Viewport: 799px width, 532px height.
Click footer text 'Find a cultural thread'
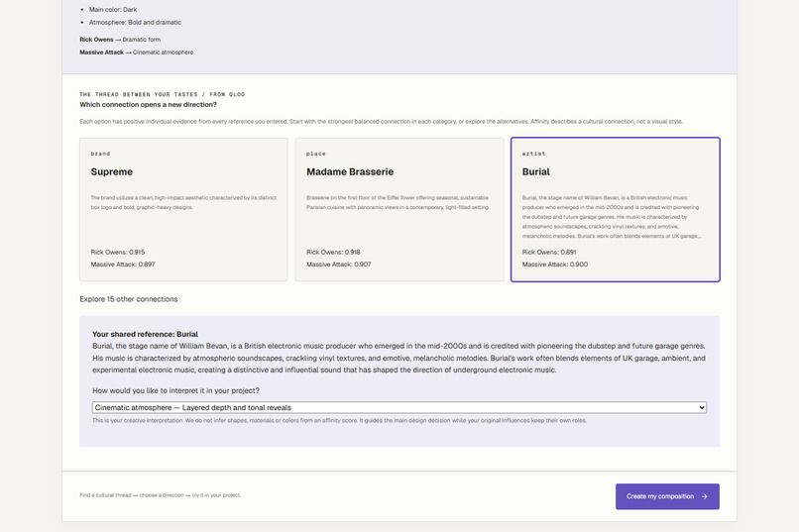tap(160, 494)
